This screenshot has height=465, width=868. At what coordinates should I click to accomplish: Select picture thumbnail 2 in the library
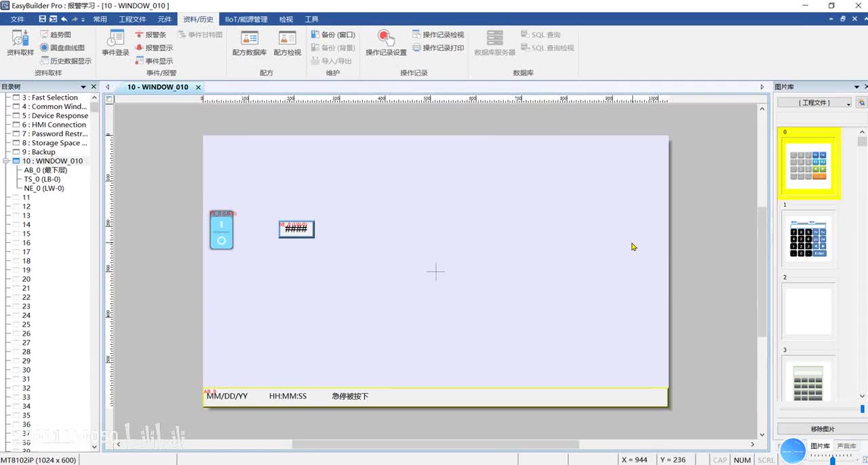(x=807, y=312)
